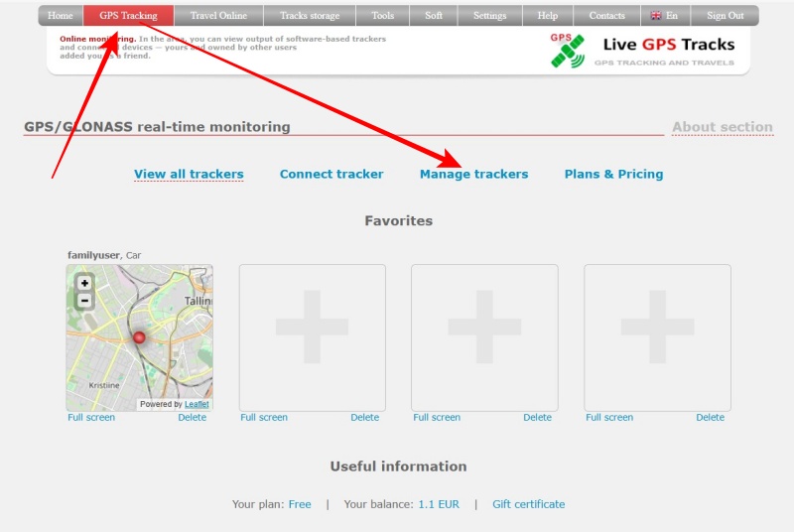Image resolution: width=794 pixels, height=532 pixels.
Task: Click the map zoom out minus button
Action: (x=84, y=300)
